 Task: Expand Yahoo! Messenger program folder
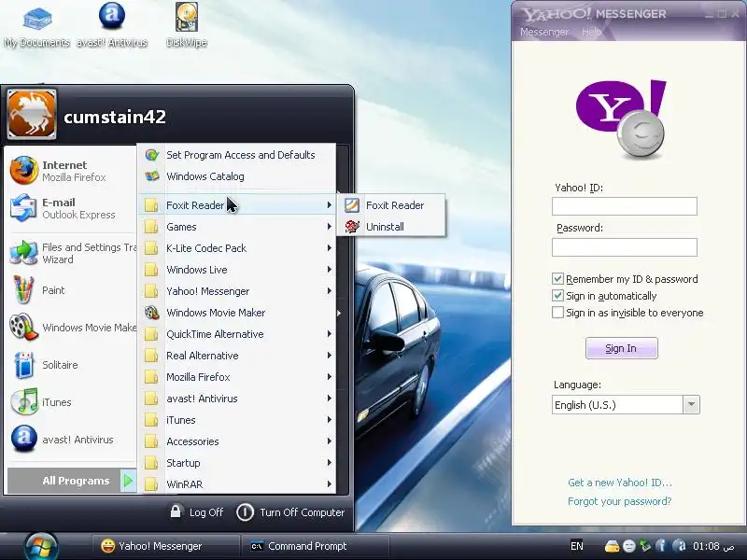[x=237, y=291]
